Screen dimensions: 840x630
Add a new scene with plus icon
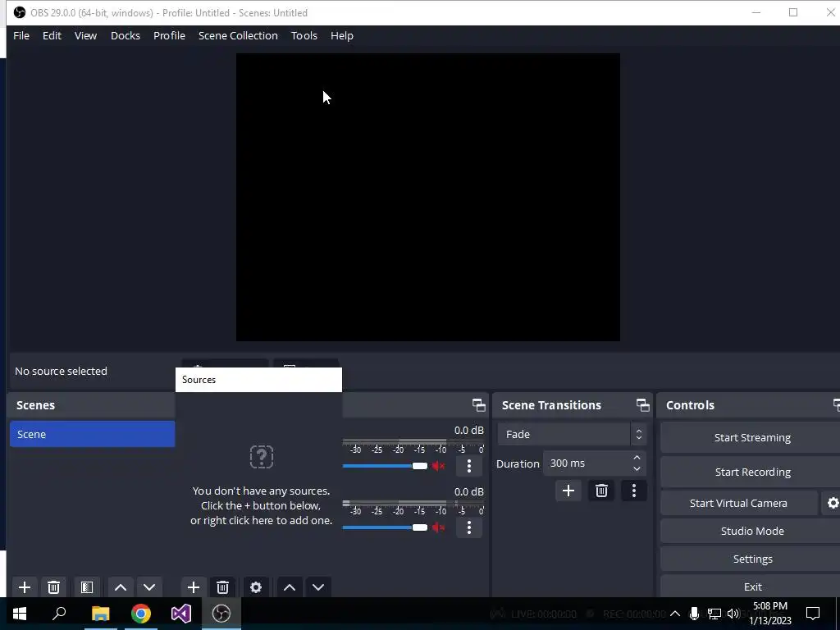(24, 587)
